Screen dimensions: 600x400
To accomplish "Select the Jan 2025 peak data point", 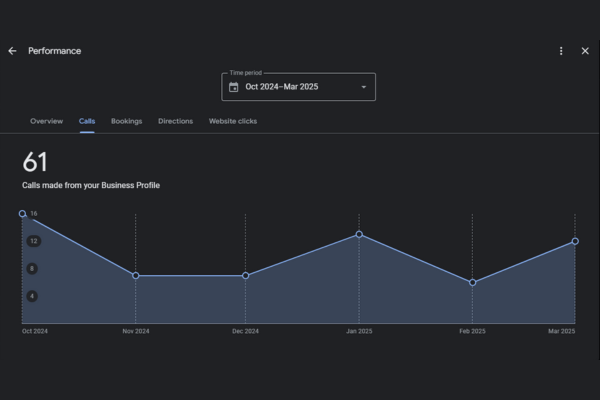I will [x=359, y=234].
